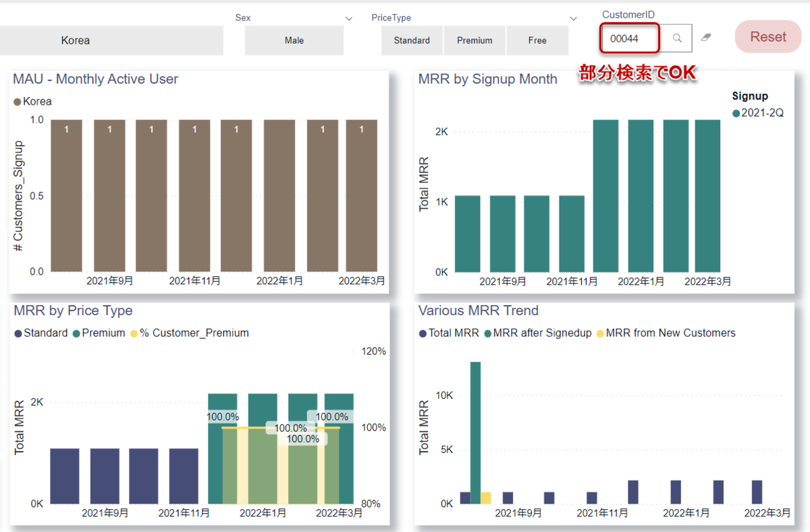
Task: Toggle the Free price type tile
Action: (x=537, y=41)
